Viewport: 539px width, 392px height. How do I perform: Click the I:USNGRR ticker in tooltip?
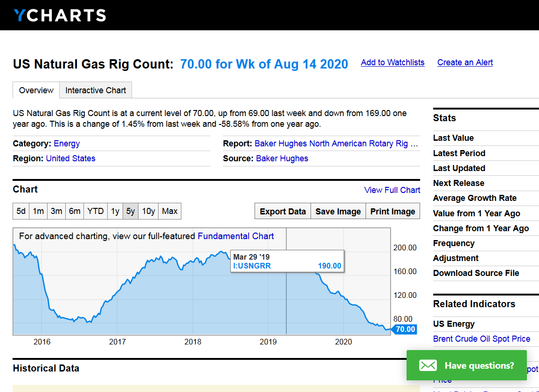tap(252, 266)
